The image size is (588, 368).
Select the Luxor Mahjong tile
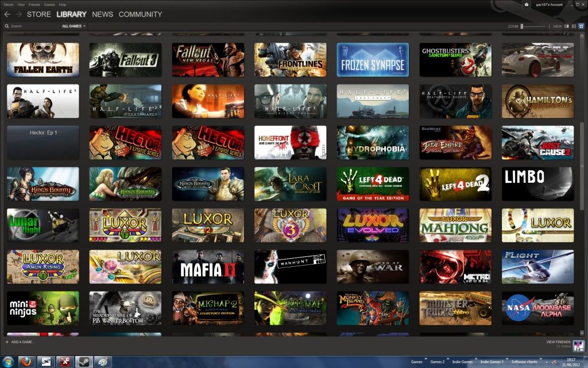[x=455, y=225]
